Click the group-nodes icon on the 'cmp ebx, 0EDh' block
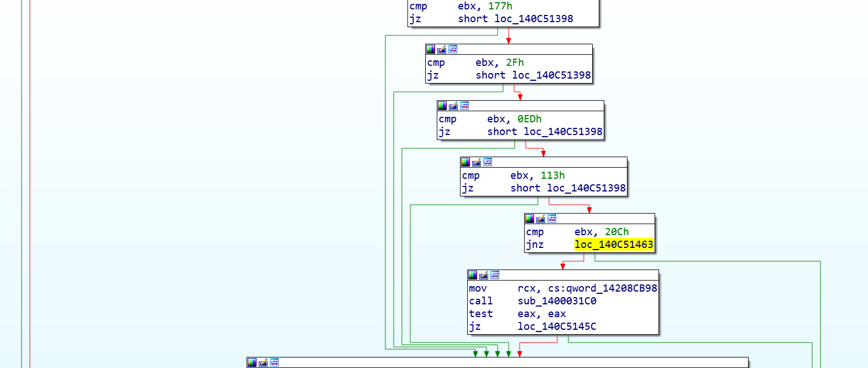This screenshot has width=868, height=368. pos(464,106)
